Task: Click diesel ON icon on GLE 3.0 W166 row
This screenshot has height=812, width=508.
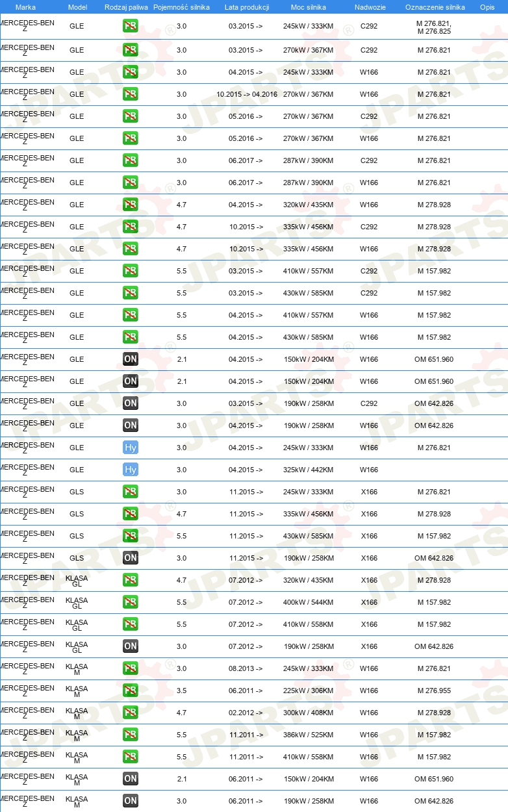Action: (x=131, y=425)
